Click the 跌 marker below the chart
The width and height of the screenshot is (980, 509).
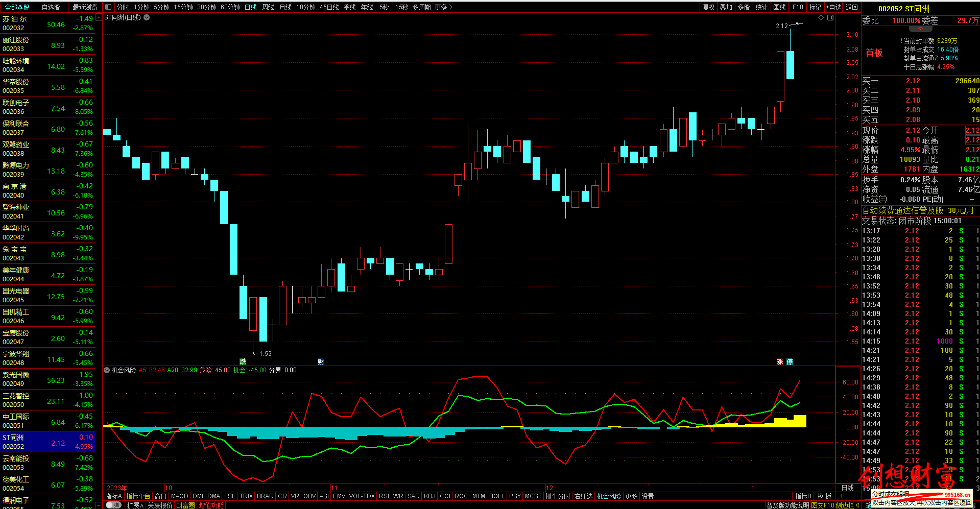point(243,361)
